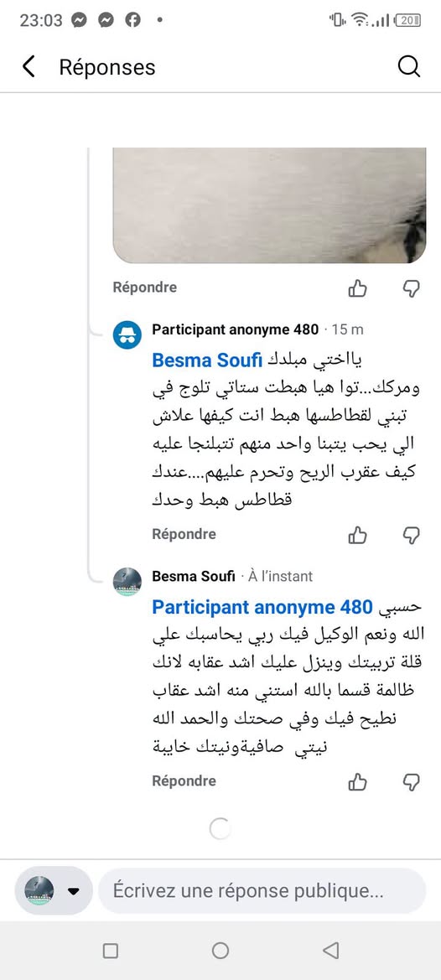Dislike the image comment with thumbs down

click(x=410, y=288)
